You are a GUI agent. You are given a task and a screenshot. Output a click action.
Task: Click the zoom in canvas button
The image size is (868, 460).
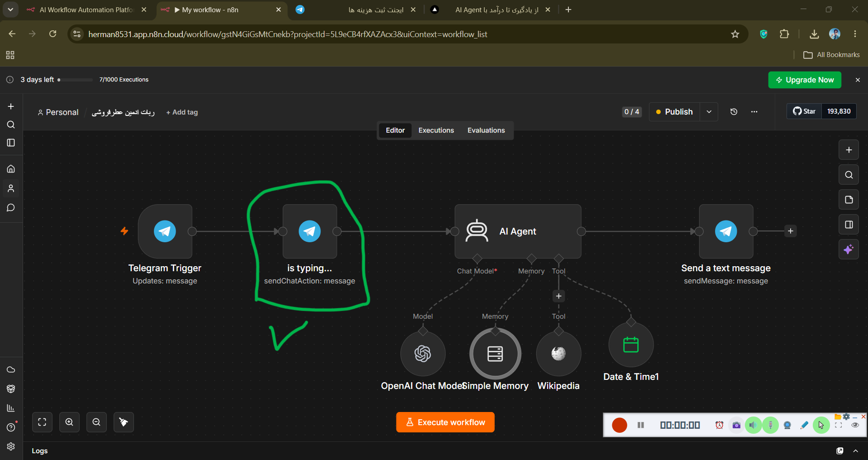click(69, 422)
